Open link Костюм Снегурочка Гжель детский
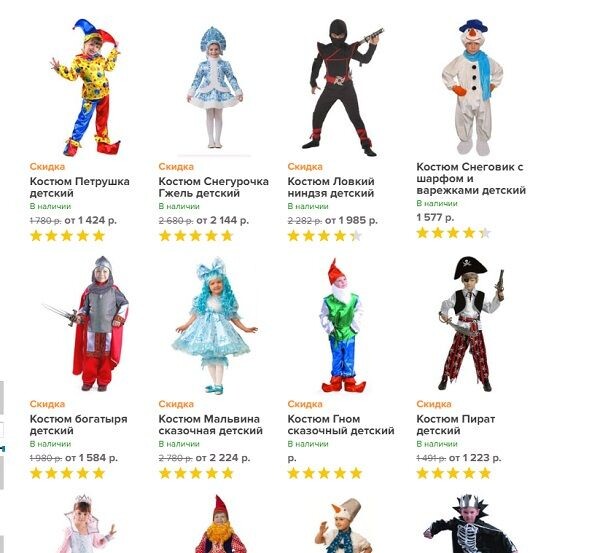590x553 pixels. coord(213,187)
